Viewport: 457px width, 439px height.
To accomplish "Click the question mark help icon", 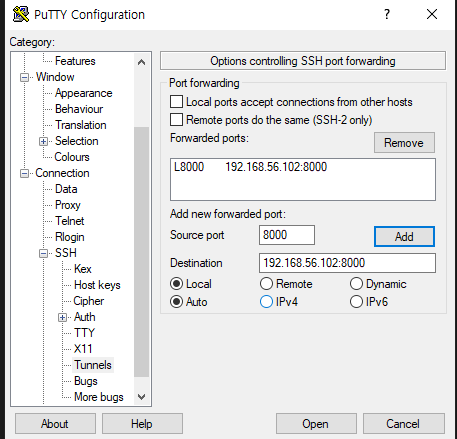I will click(387, 14).
